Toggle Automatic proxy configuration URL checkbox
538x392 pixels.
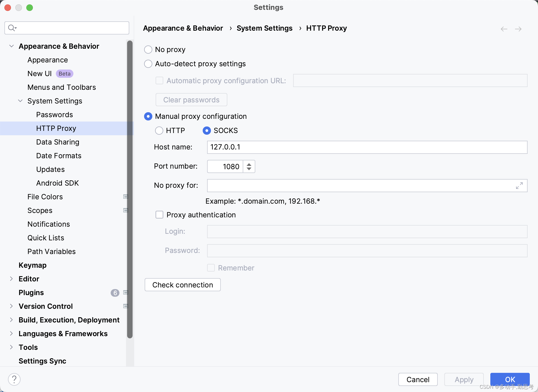click(x=159, y=80)
